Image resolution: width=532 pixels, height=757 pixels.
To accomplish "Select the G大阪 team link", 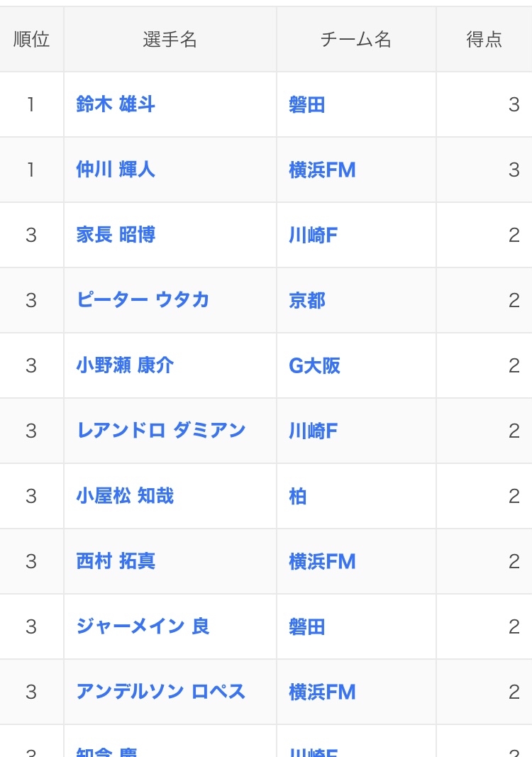I will 314,365.
